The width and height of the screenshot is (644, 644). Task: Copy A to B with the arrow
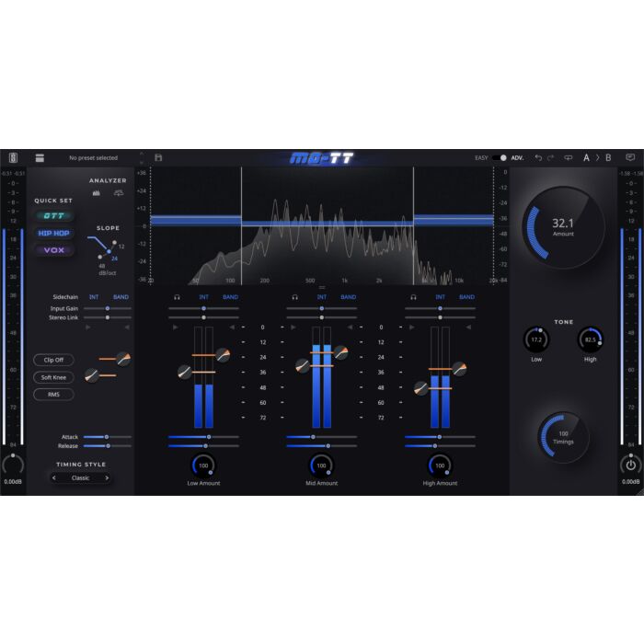[x=598, y=157]
